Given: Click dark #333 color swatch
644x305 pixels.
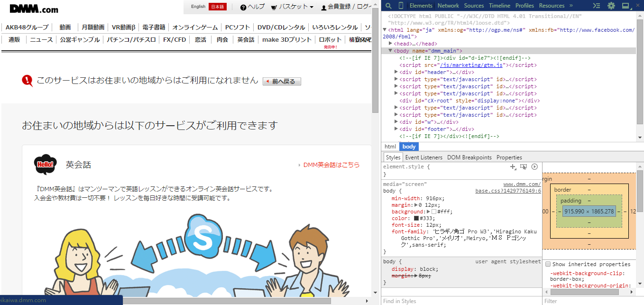Looking at the screenshot, I should tap(416, 218).
